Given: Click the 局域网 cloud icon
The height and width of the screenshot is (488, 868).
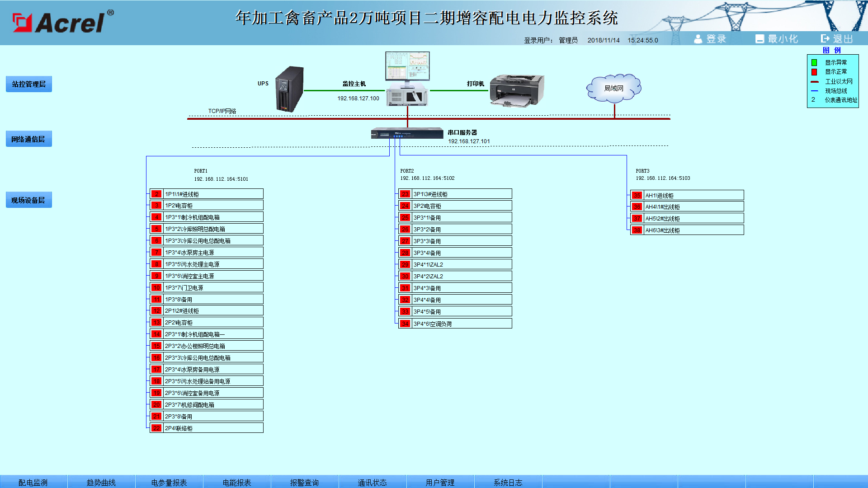Looking at the screenshot, I should 614,88.
